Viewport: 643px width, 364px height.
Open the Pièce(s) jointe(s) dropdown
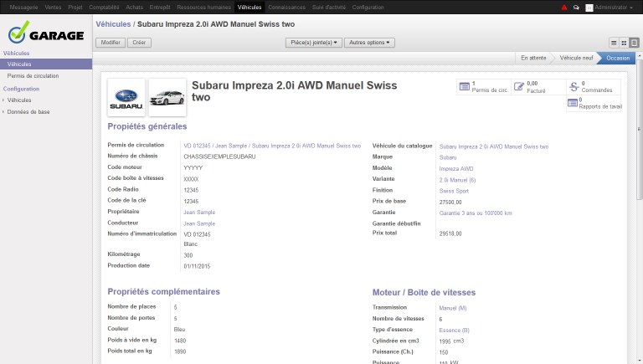pos(315,42)
